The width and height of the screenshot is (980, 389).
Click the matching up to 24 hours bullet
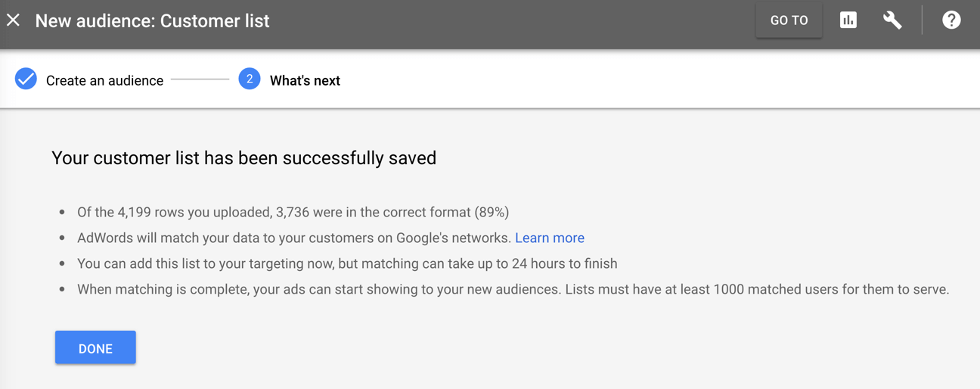[347, 263]
